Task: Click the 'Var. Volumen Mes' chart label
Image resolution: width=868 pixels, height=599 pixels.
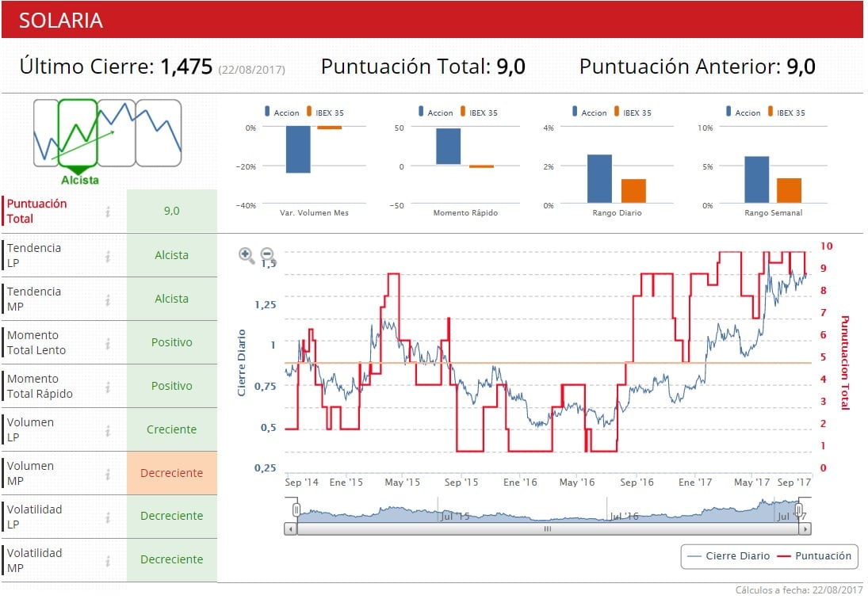Action: 314,213
